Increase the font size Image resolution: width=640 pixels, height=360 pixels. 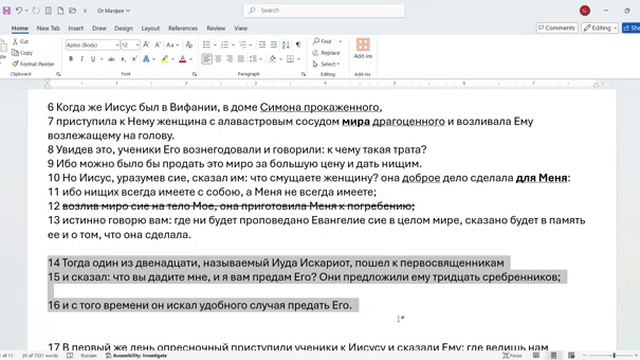(x=146, y=44)
